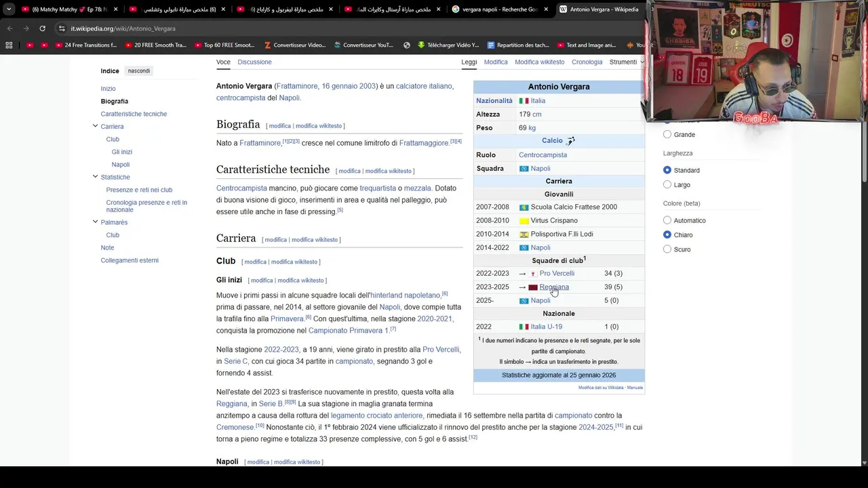Open the Reggiana link in the infobox

tap(554, 287)
